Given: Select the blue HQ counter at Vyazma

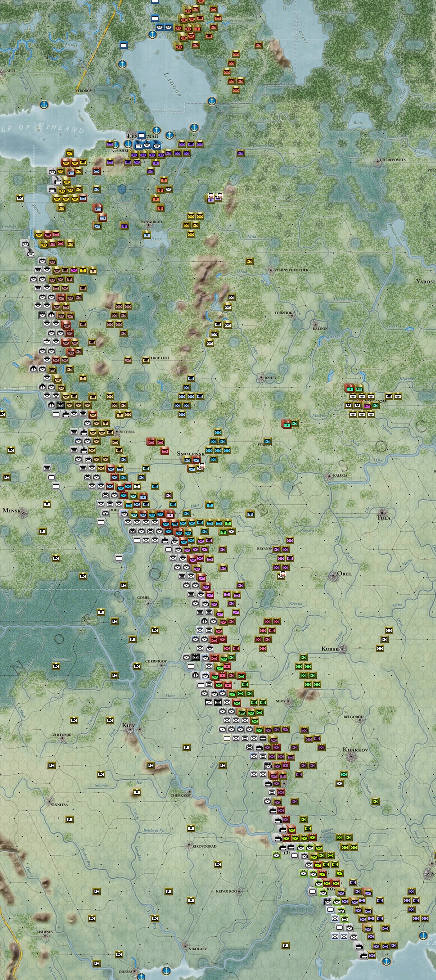Looking at the screenshot, I should pyautogui.click(x=267, y=442).
